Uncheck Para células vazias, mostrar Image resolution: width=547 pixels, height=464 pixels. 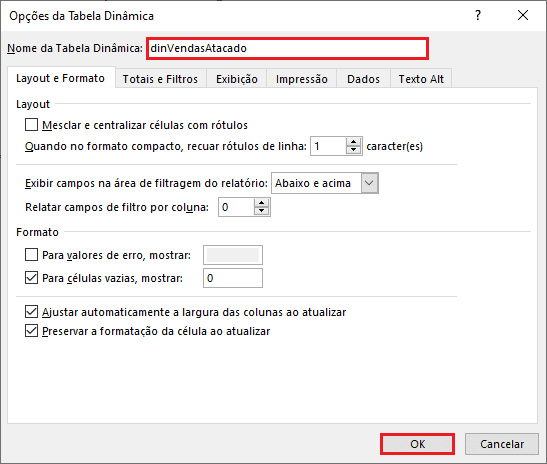(x=31, y=278)
